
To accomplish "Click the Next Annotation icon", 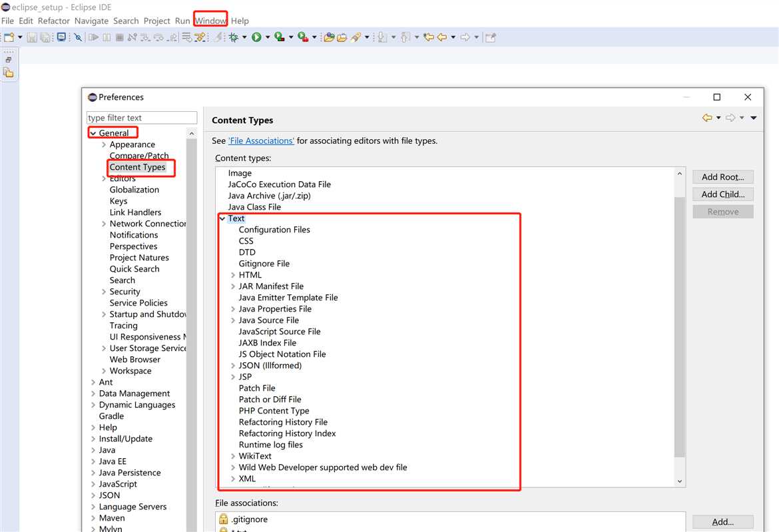I will coord(382,37).
